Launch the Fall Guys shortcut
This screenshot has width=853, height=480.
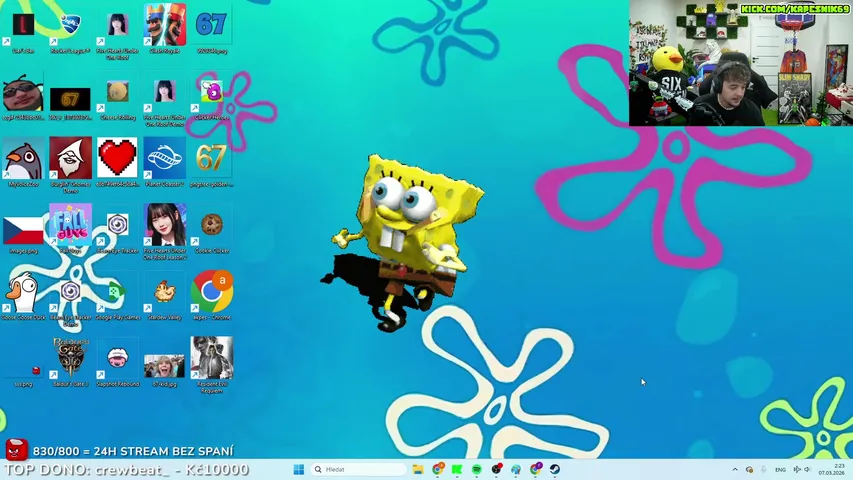coord(70,229)
